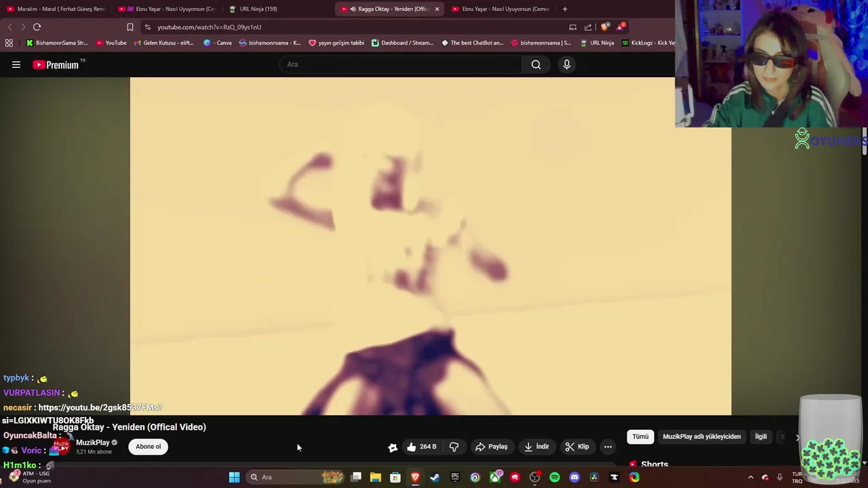Bookmark this page icon
Image resolution: width=868 pixels, height=488 pixels.
[x=130, y=27]
